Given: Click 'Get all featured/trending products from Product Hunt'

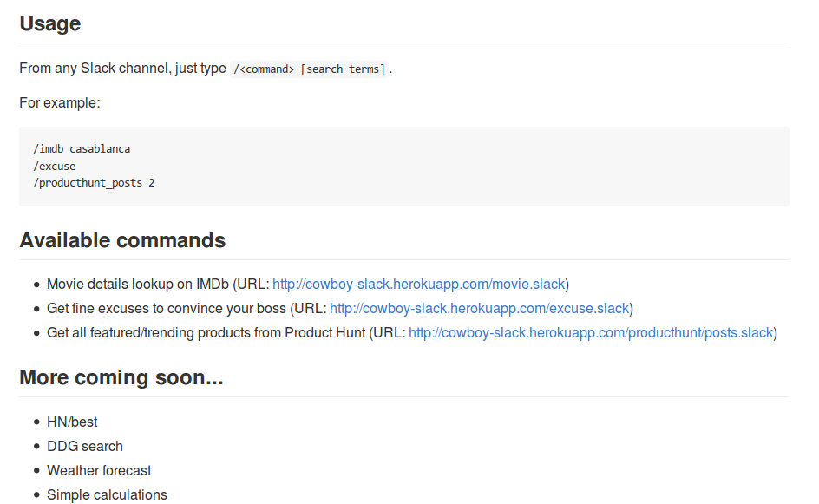Looking at the screenshot, I should click(x=206, y=333).
